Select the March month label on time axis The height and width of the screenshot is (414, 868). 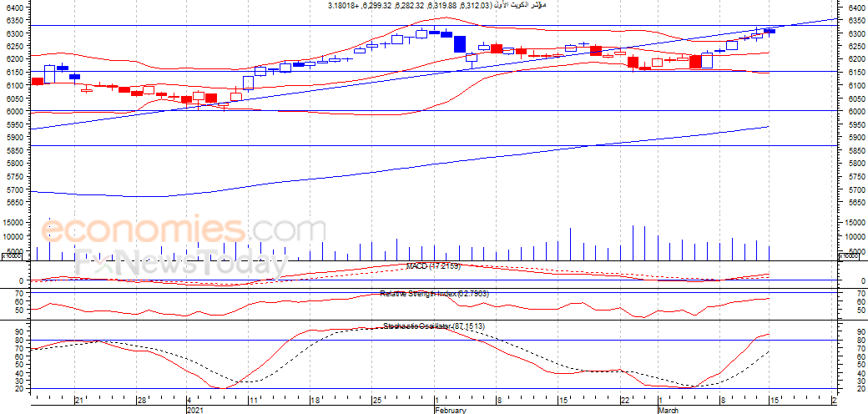tap(669, 410)
